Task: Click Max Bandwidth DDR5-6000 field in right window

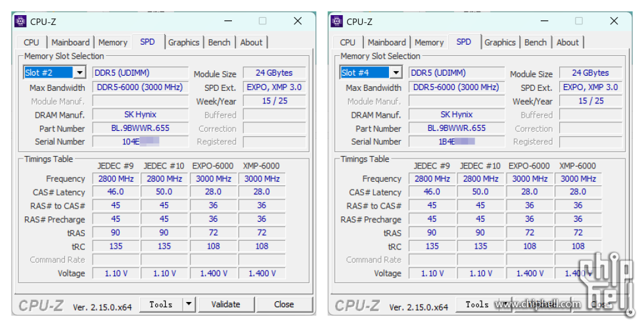Action: click(x=457, y=88)
